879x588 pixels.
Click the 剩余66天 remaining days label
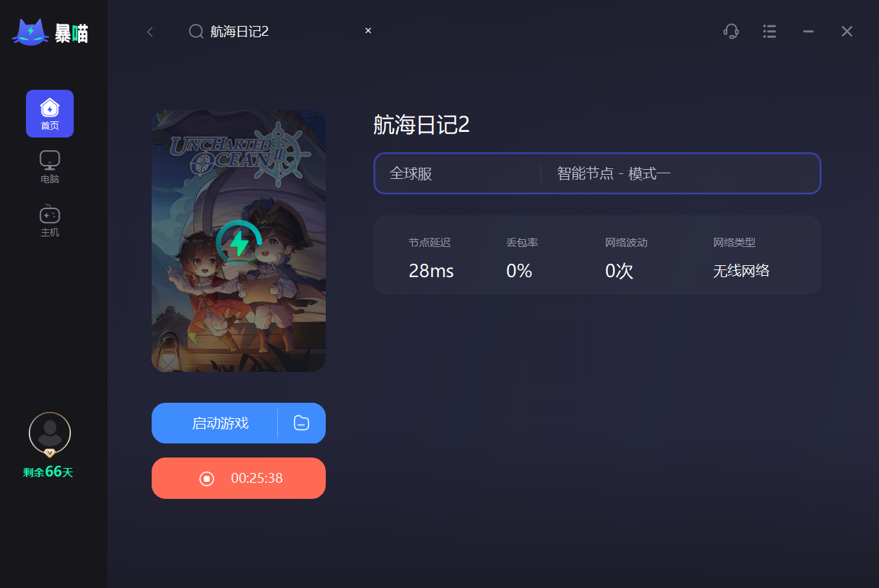point(48,472)
